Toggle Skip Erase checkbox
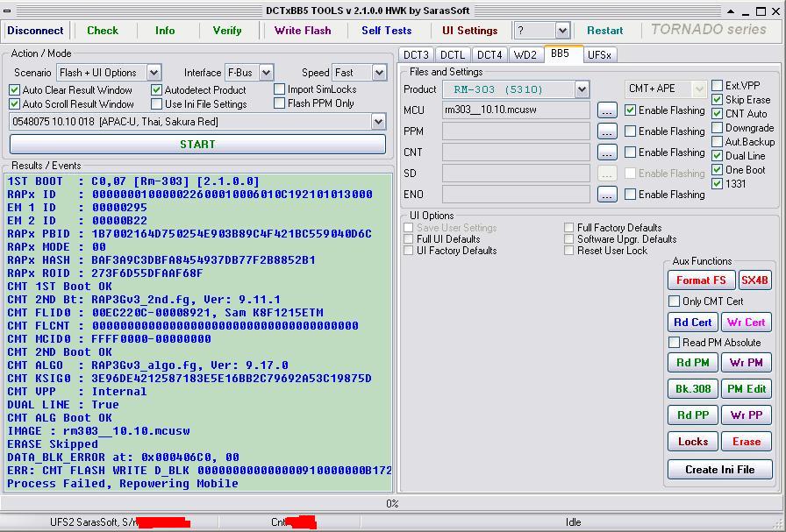 (718, 100)
